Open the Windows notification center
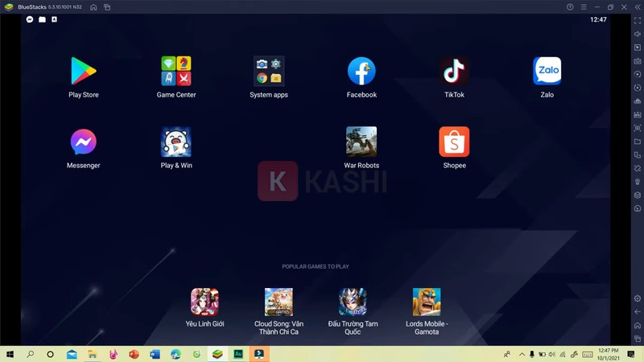 click(631, 354)
